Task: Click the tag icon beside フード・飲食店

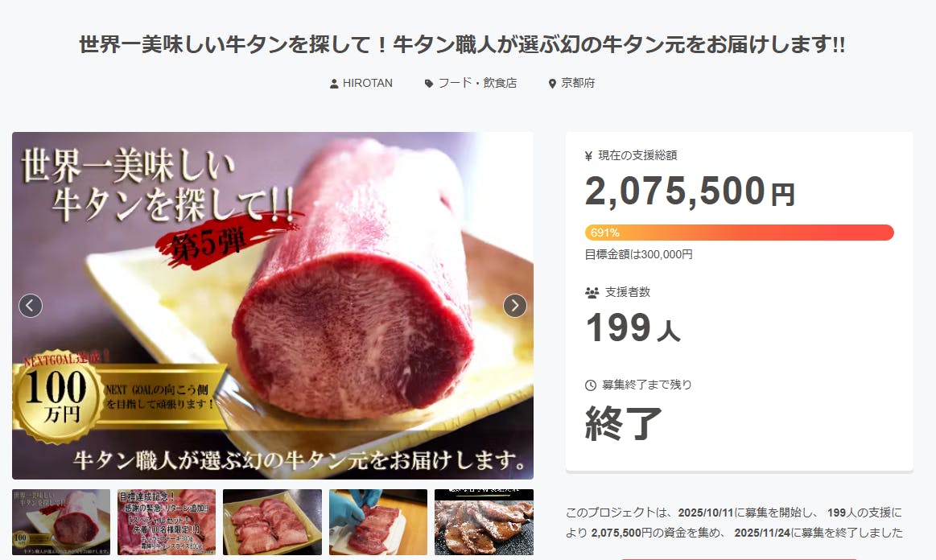Action: click(x=429, y=84)
